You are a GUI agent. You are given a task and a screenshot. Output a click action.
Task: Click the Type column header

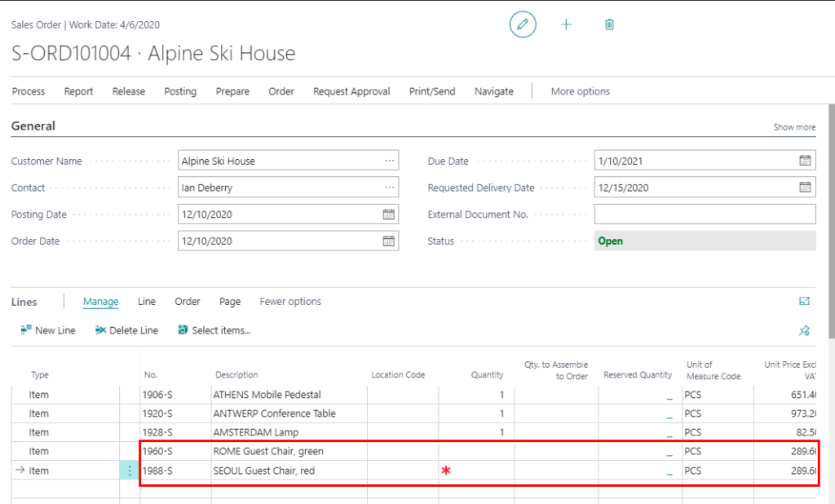click(39, 374)
